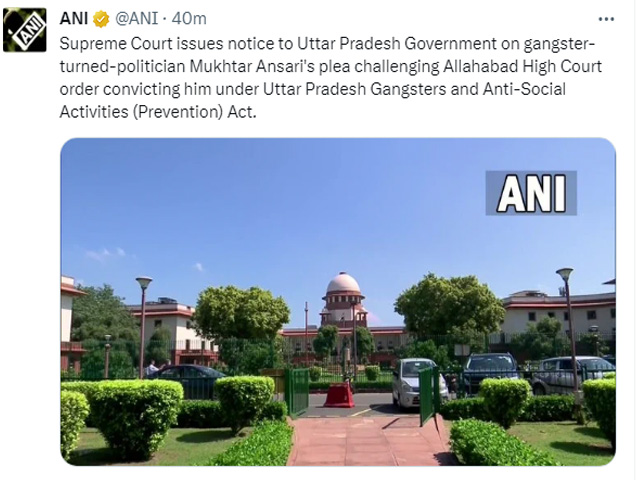
Task: Open the three-dot more options menu
Action: coord(606,19)
